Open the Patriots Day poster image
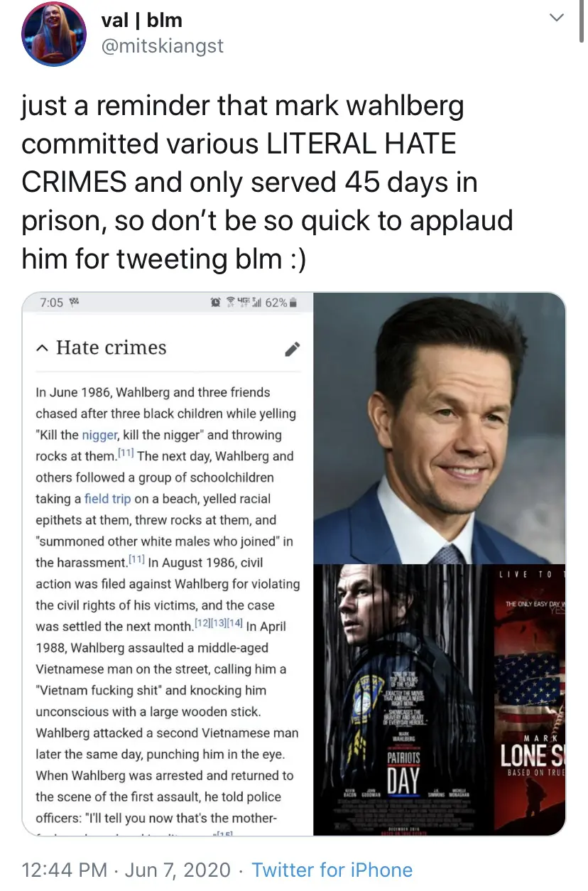The width and height of the screenshot is (588, 891). [x=403, y=700]
